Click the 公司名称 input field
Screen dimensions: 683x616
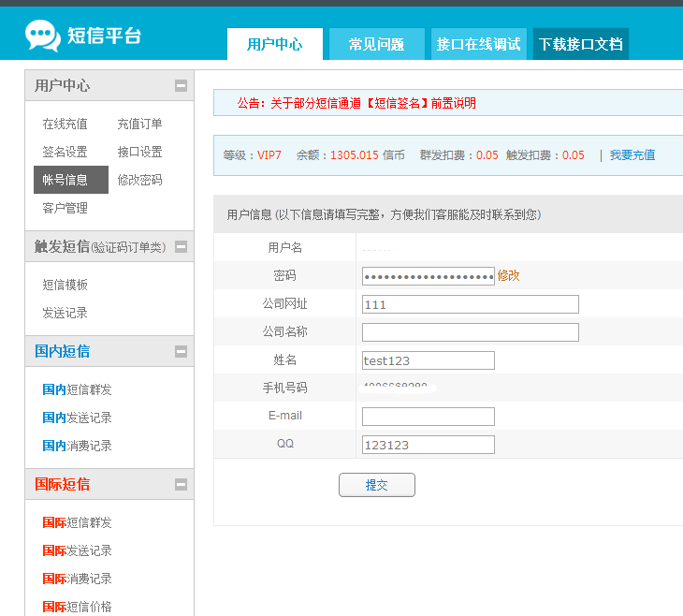[x=470, y=332]
